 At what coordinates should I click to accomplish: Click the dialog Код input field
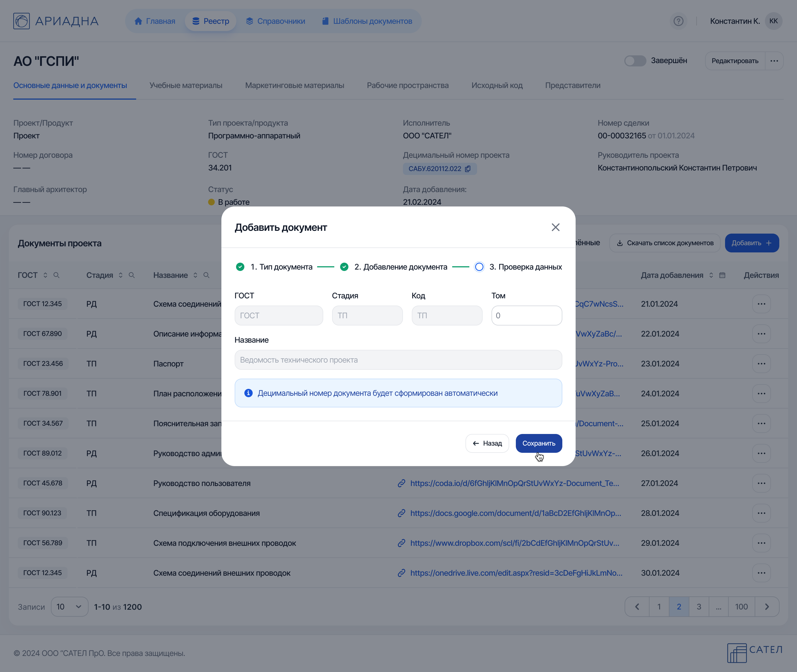point(447,316)
